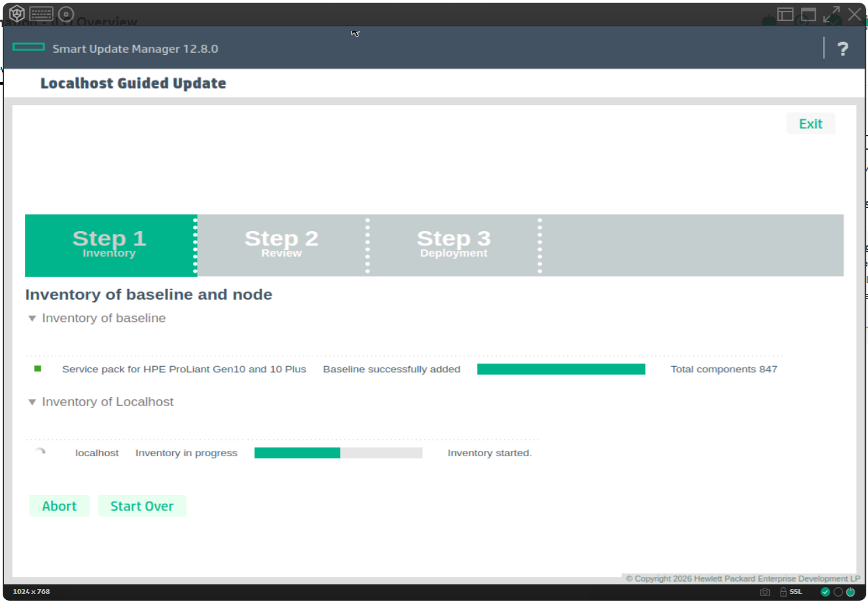Collapse the Inventory of Localhost section
This screenshot has width=868, height=602.
point(32,402)
